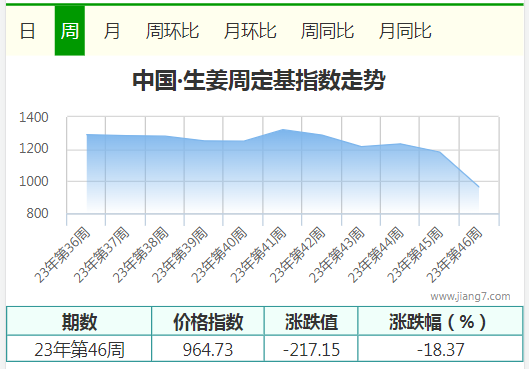Image resolution: width=529 pixels, height=369 pixels.
Task: Open the 月环比 tab
Action: 250,31
